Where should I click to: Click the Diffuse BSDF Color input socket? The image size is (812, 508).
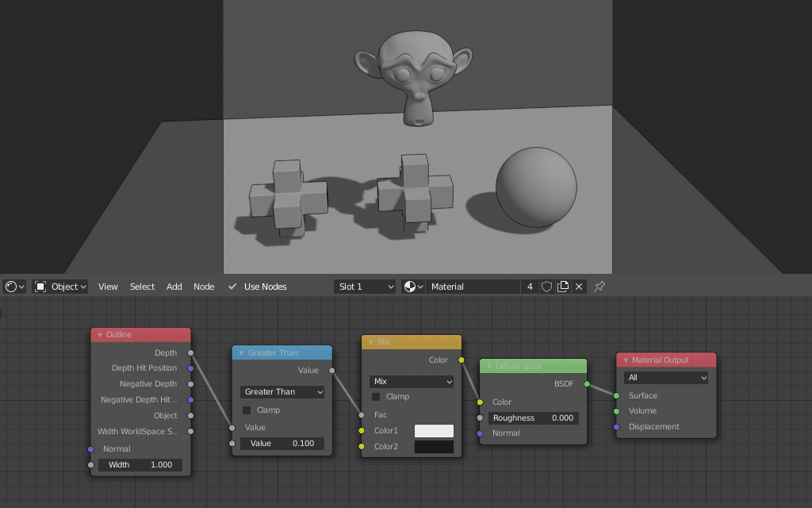[x=480, y=402]
